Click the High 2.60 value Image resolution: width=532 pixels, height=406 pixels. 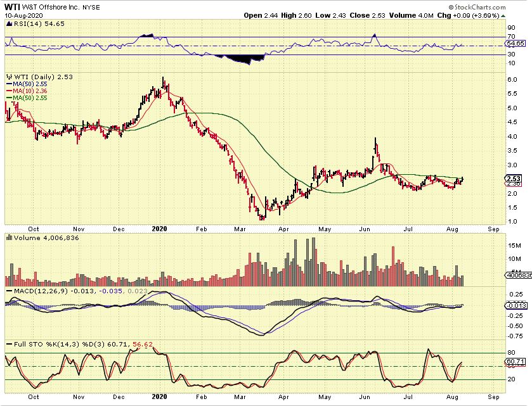coord(296,16)
